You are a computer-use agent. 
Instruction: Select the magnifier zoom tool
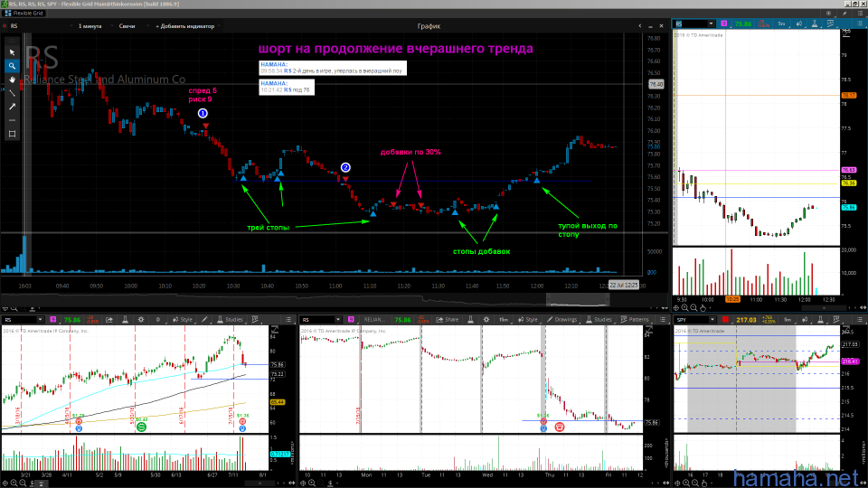coord(12,66)
